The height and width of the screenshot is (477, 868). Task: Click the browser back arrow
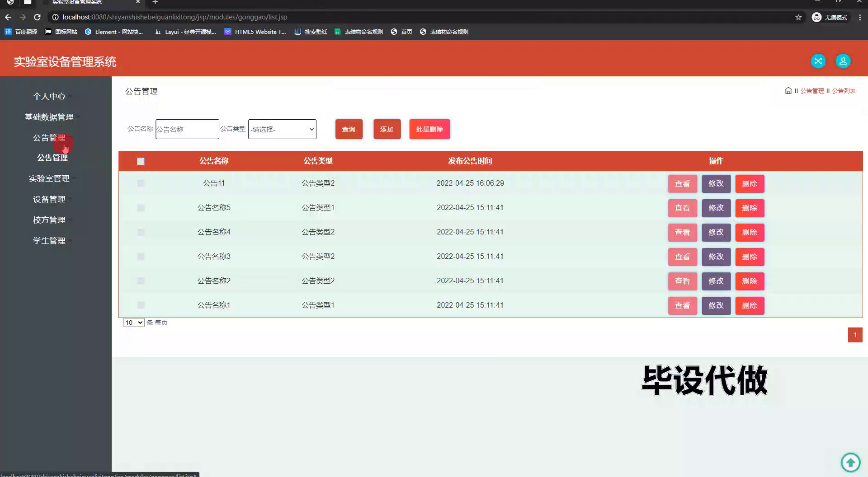click(8, 17)
